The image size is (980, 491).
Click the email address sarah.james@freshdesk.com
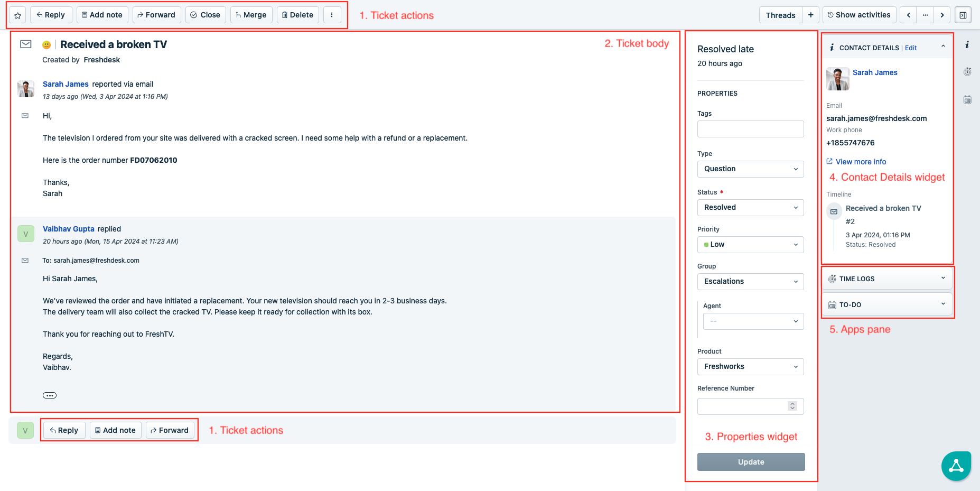coord(876,118)
